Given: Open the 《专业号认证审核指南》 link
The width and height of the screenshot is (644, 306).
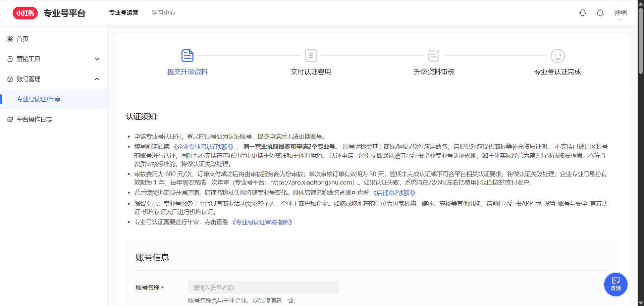Looking at the screenshot, I should 262,222.
